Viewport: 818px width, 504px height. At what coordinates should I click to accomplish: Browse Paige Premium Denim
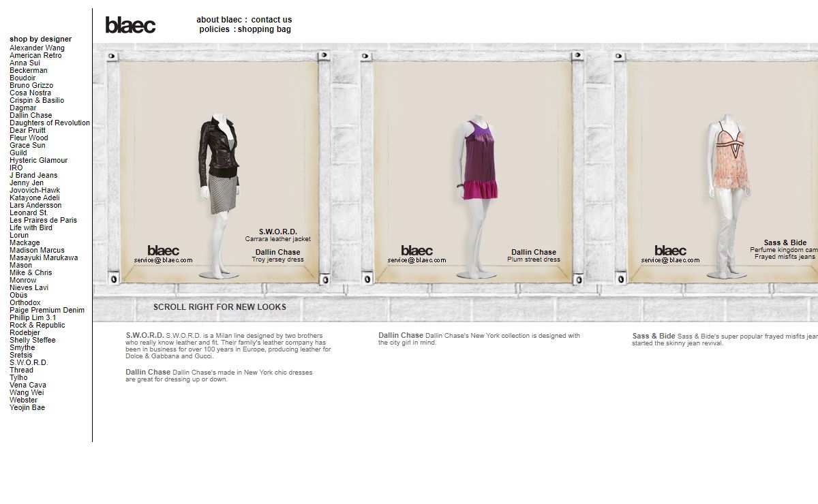(x=47, y=310)
